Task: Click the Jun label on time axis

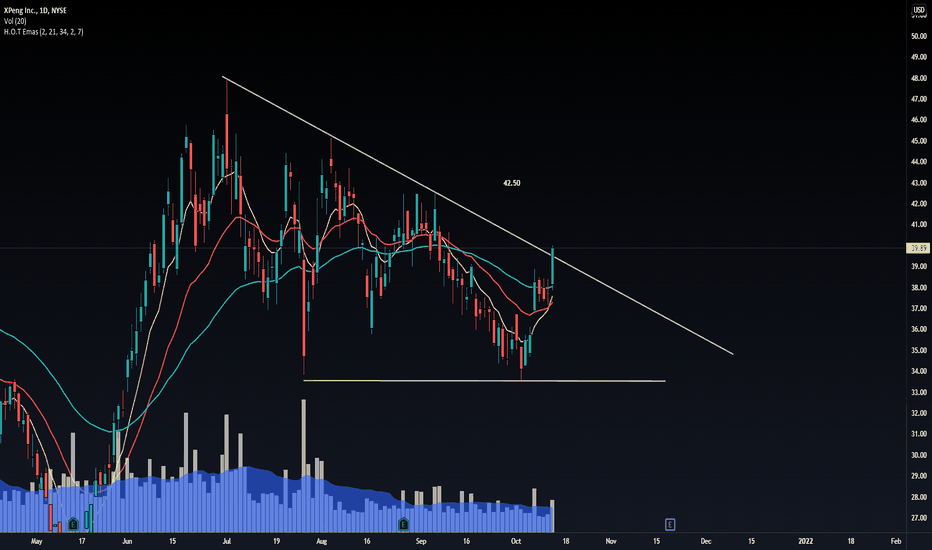Action: tap(127, 541)
